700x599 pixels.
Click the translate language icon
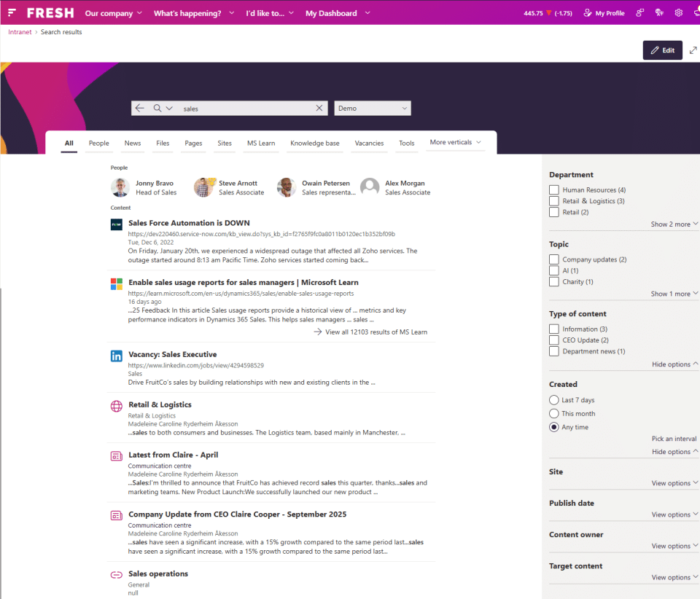[x=659, y=13]
